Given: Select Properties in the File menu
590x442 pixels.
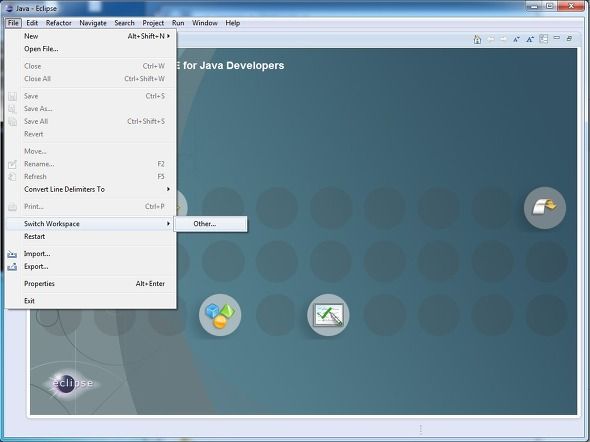Looking at the screenshot, I should 91,284.
